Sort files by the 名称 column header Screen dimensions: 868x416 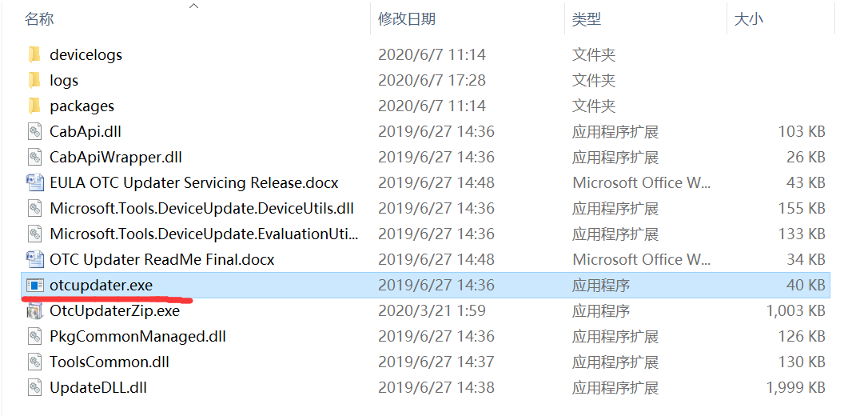[39, 19]
